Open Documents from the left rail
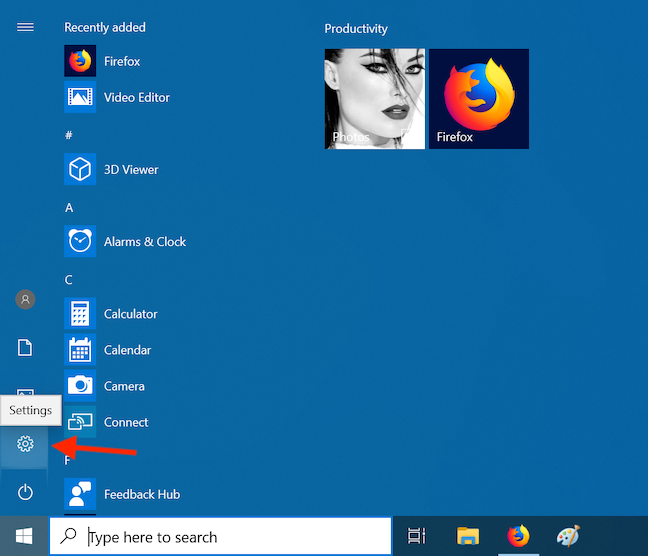The width and height of the screenshot is (648, 556). 25,347
